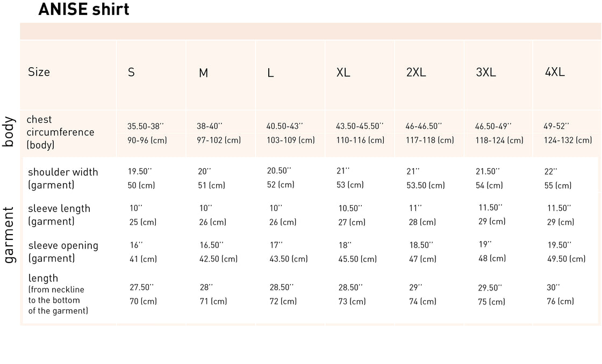Select the 3XL size column header
The image size is (602, 364).
pos(486,72)
